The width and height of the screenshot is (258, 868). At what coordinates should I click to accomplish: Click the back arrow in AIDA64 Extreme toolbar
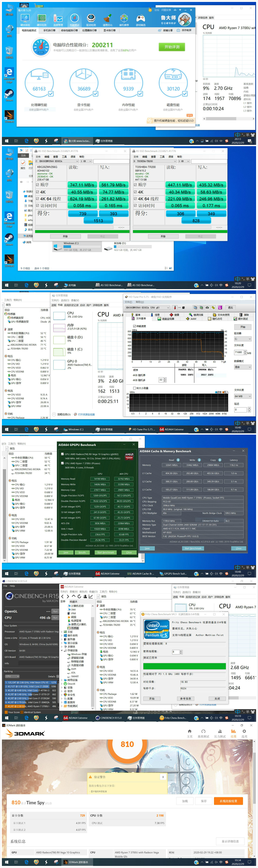coord(63,596)
